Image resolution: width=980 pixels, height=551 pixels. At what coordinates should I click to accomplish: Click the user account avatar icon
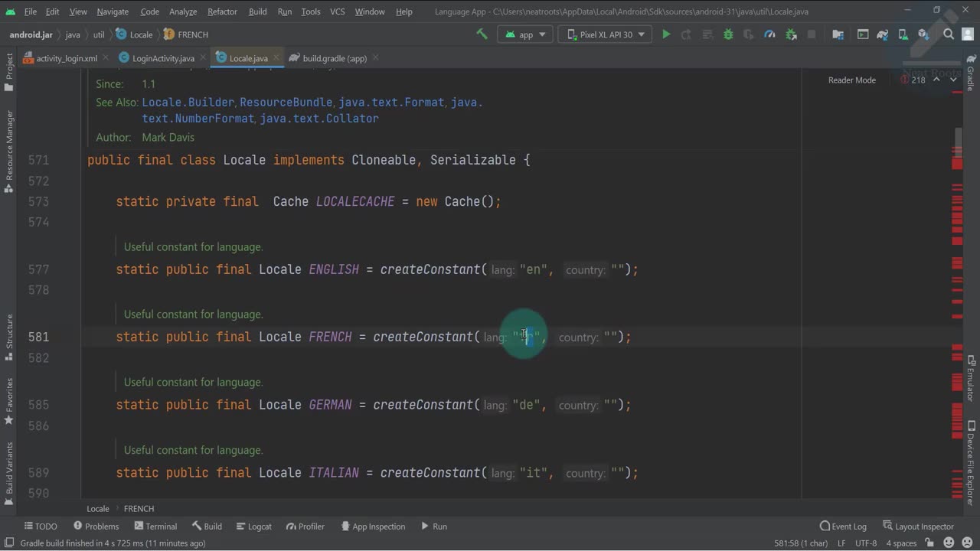[968, 34]
